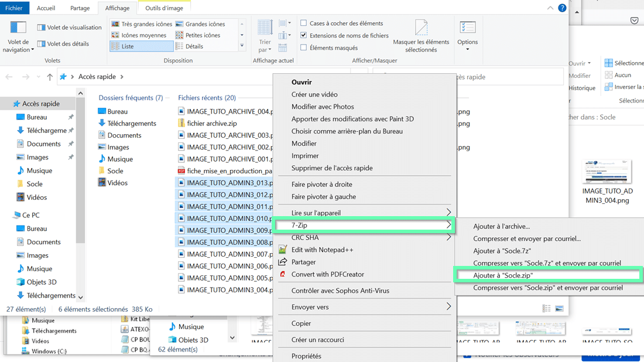Image resolution: width=644 pixels, height=362 pixels.
Task: Select Petites icônes layout
Action: click(x=198, y=35)
